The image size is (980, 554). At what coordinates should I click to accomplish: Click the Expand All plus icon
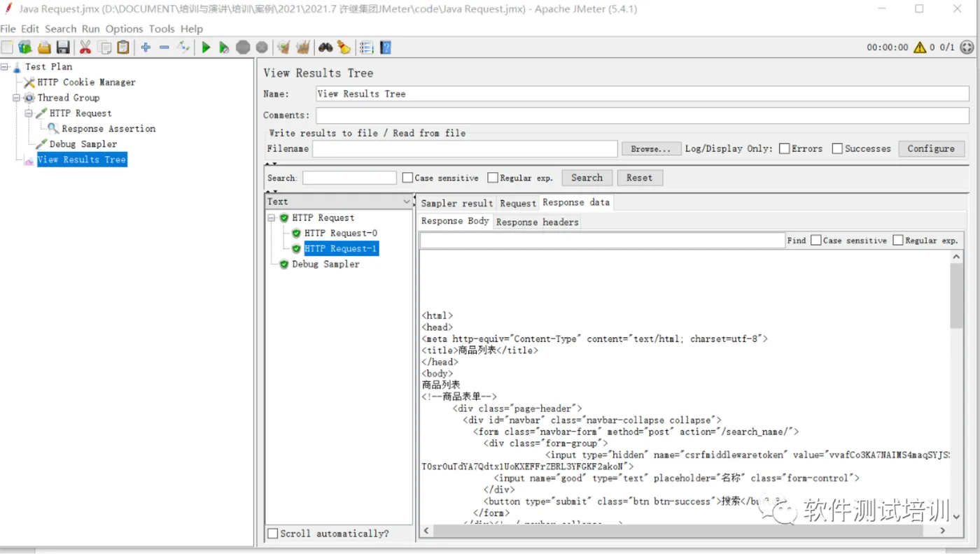(146, 48)
